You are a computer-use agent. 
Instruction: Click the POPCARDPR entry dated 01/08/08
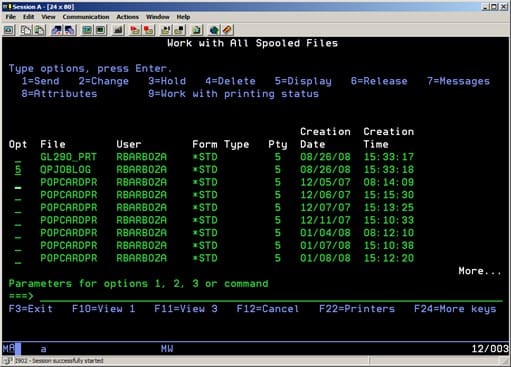point(69,258)
